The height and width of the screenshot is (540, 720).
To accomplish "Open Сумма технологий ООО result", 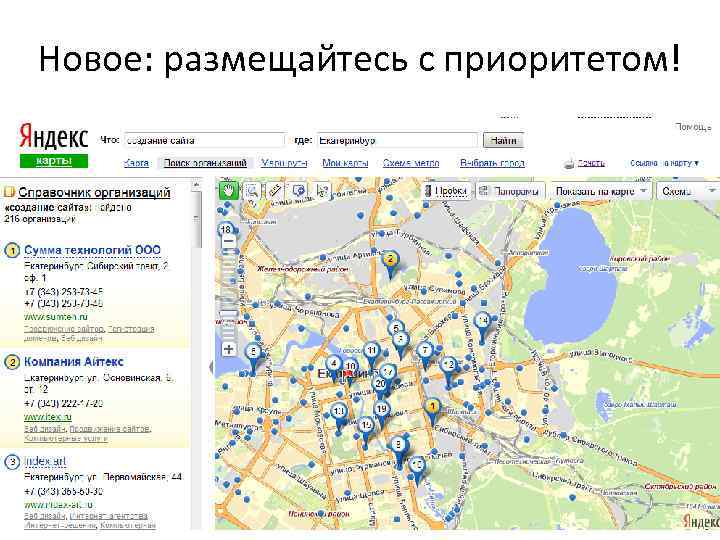I will pos(92,250).
